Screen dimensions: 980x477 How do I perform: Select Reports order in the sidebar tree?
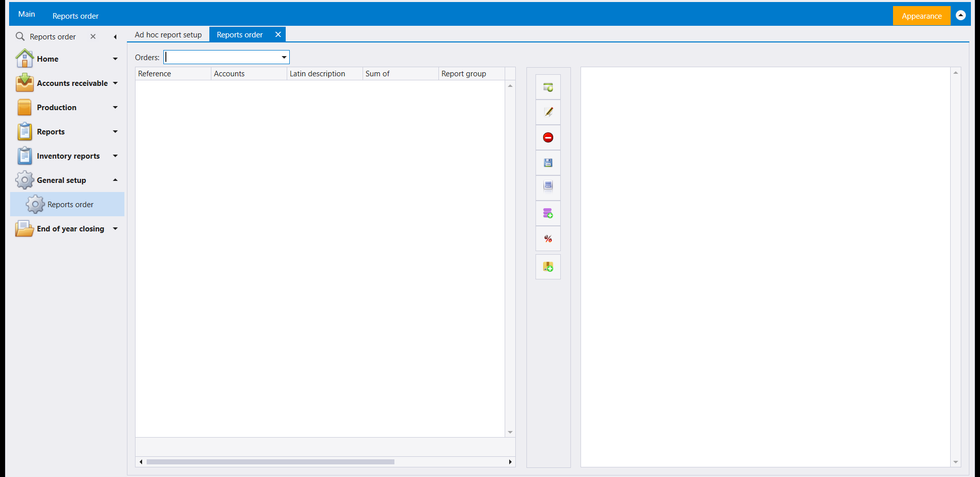pos(67,204)
